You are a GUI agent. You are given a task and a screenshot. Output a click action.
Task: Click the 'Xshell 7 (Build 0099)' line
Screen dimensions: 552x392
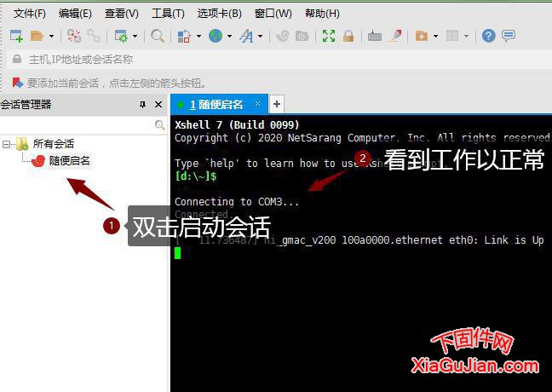[x=237, y=124]
